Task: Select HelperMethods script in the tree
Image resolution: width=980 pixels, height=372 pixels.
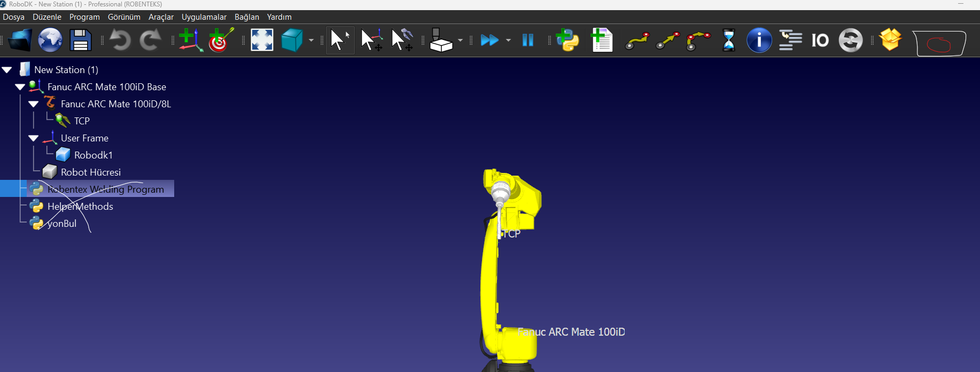Action: [x=80, y=207]
